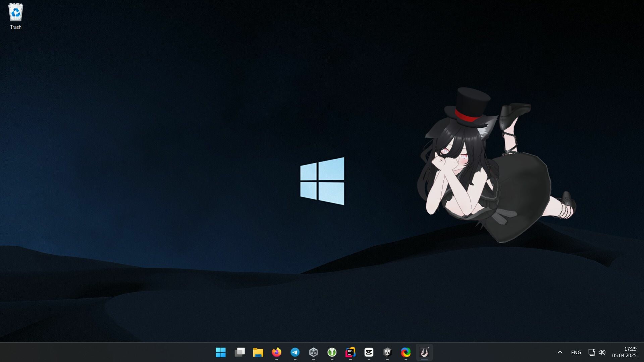Switch the ENG keyboard layout

(x=576, y=352)
